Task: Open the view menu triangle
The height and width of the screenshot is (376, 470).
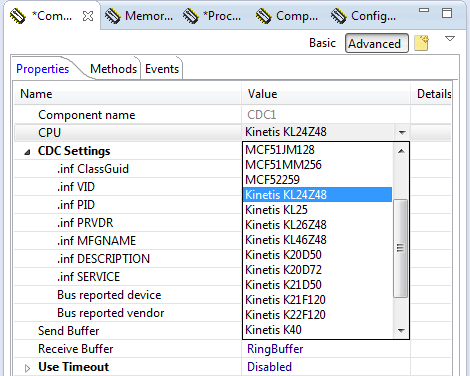Action: [x=450, y=39]
